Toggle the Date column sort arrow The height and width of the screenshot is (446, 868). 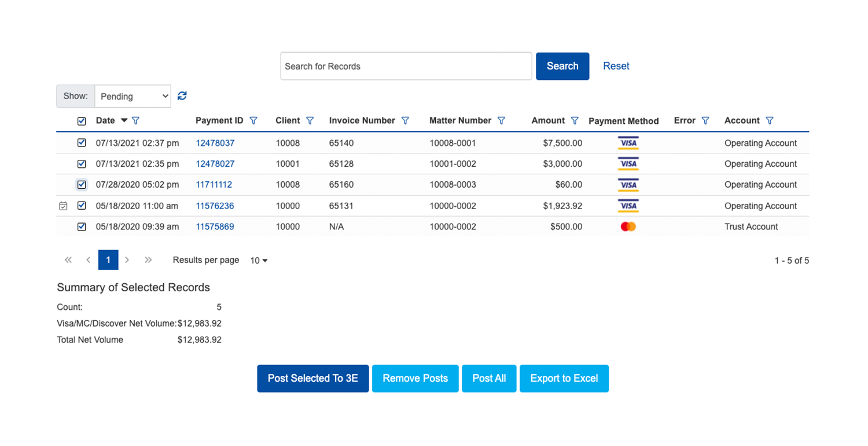[124, 120]
